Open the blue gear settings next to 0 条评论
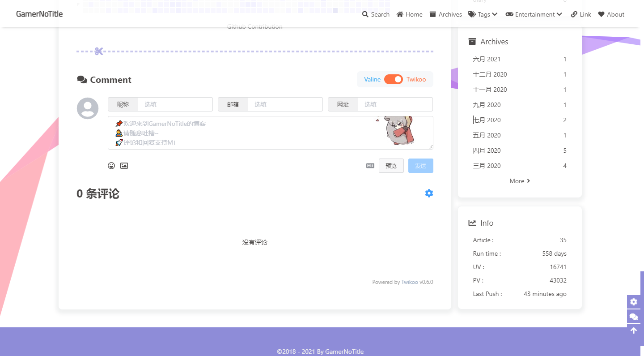This screenshot has height=356, width=644. pyautogui.click(x=429, y=193)
